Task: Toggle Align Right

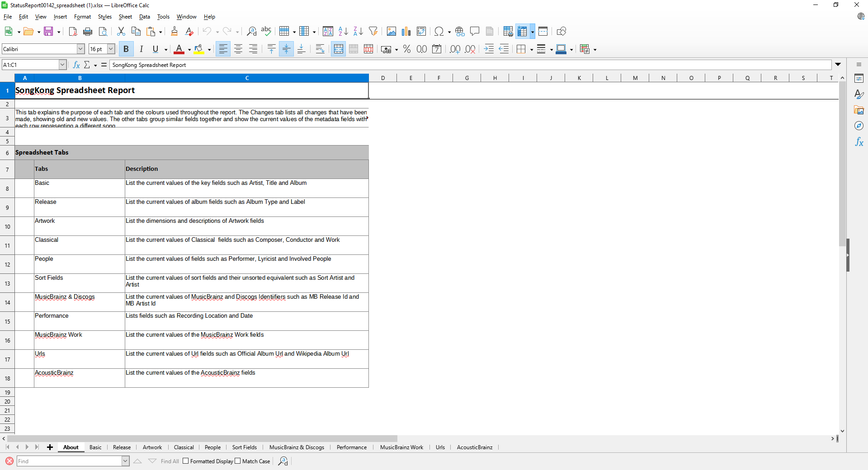Action: pyautogui.click(x=253, y=49)
